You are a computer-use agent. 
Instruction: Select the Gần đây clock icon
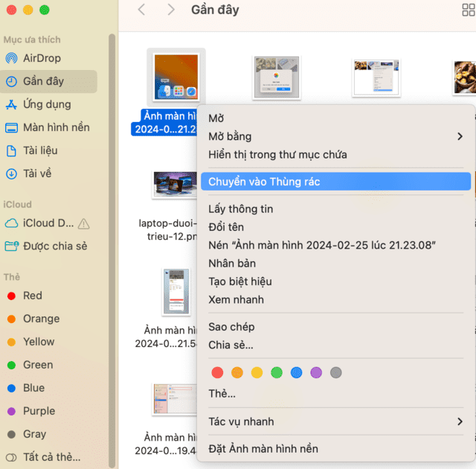click(x=12, y=81)
